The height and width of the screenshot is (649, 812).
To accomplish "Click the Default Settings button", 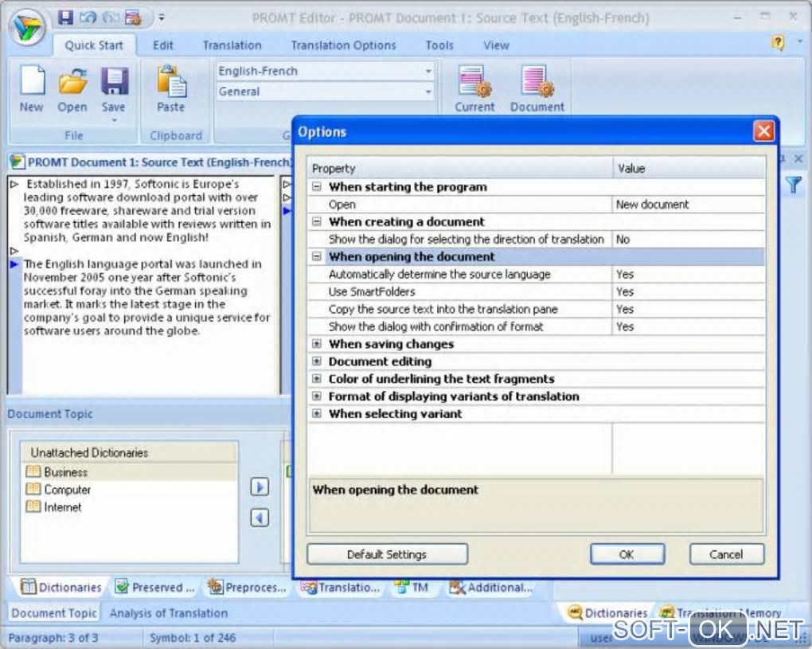I will (388, 554).
